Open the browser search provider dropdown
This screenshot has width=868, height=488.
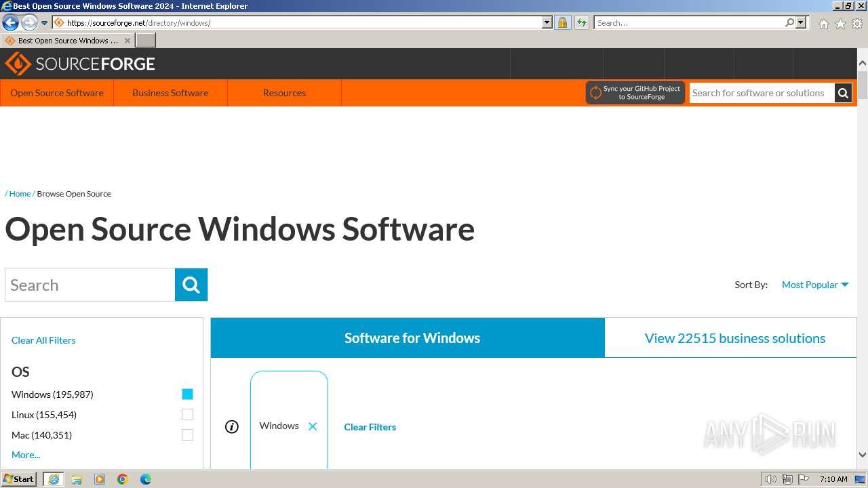point(801,22)
